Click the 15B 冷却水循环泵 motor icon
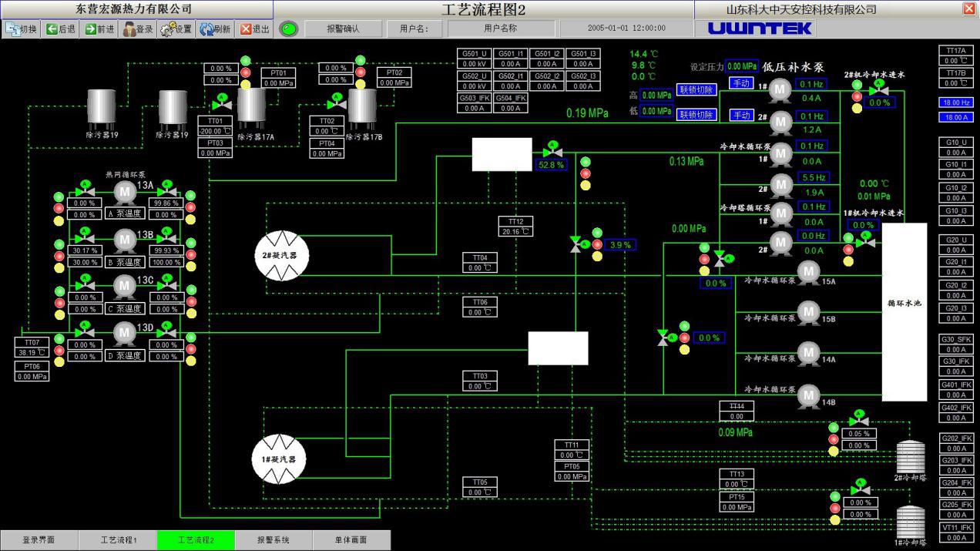The height and width of the screenshot is (551, 980). pos(808,311)
